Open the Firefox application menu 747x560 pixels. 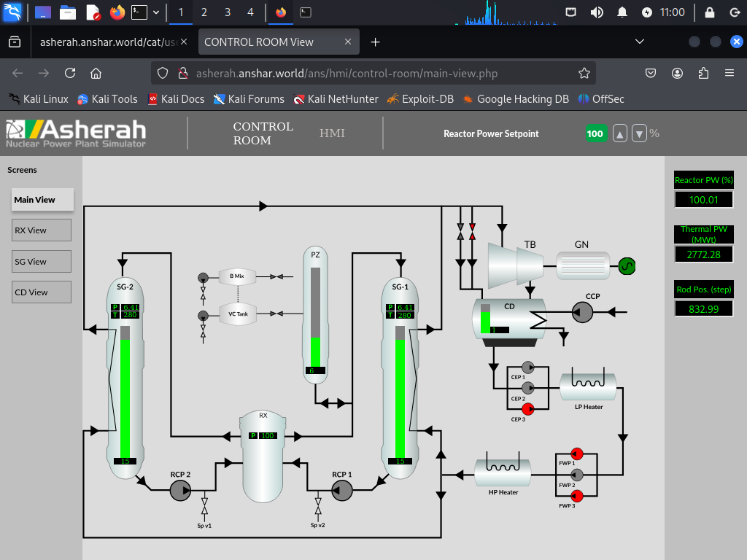[729, 73]
